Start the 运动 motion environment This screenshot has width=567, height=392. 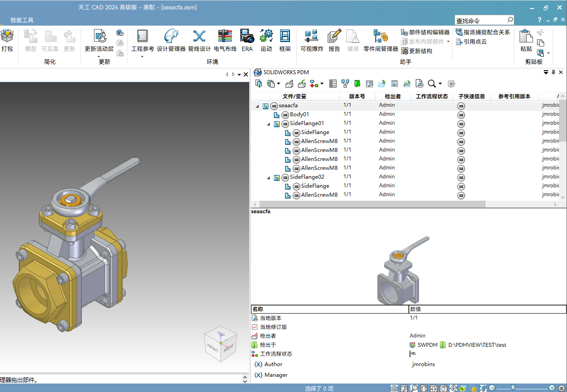(x=266, y=41)
